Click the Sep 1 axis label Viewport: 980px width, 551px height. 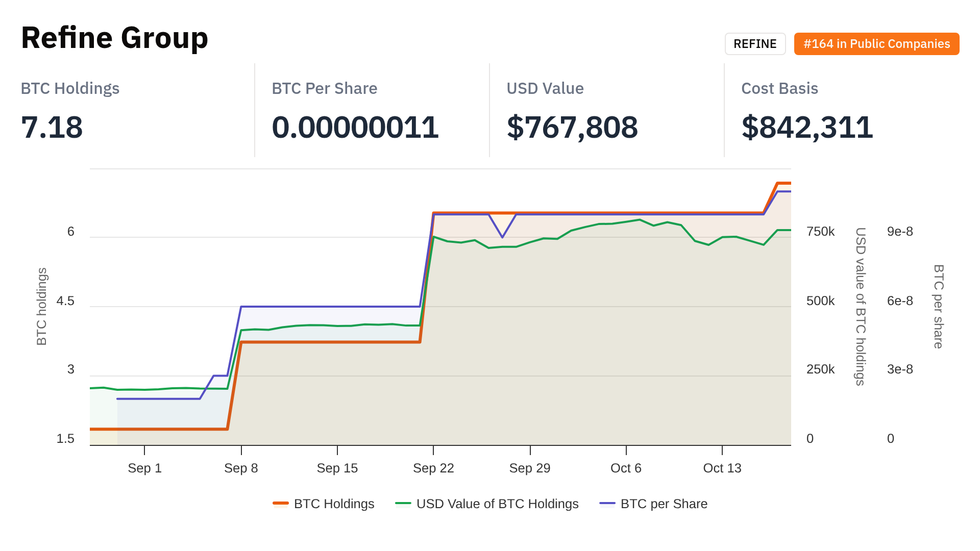144,468
